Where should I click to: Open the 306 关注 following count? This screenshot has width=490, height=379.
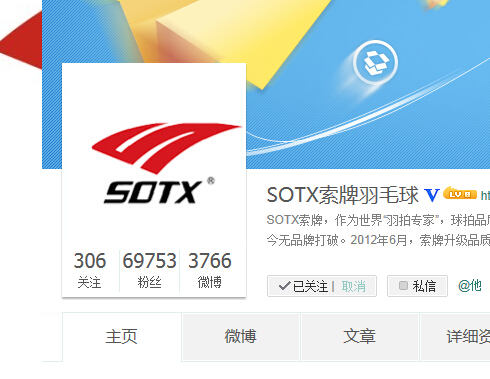tap(90, 270)
